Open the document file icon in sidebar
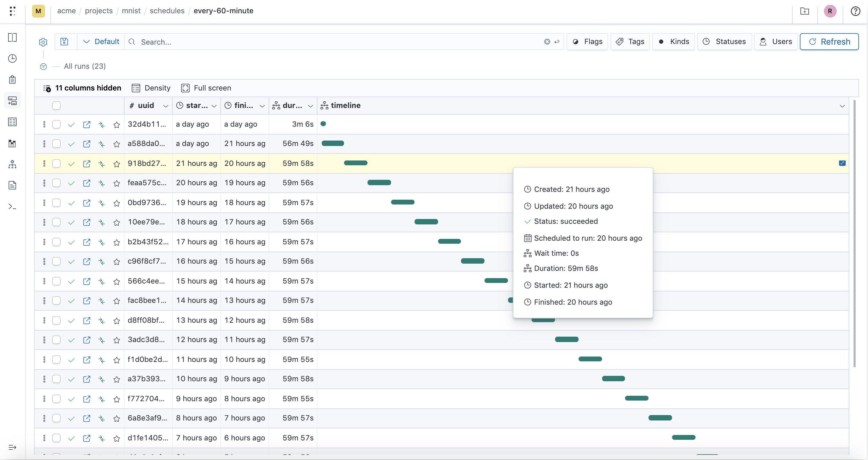 [12, 185]
